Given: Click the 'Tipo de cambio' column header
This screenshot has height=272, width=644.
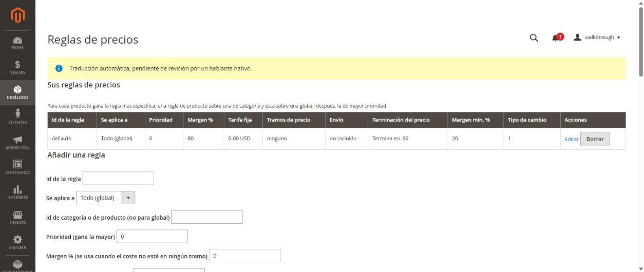Looking at the screenshot, I should click(532, 120).
